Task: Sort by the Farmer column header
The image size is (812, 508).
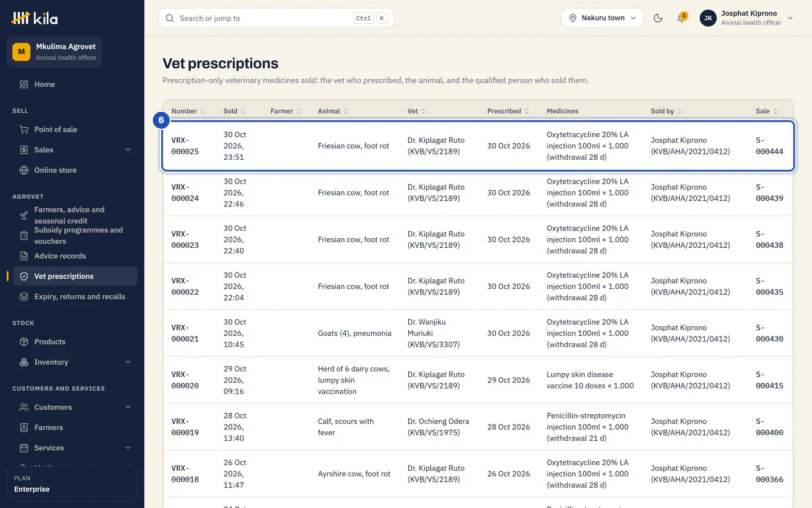Action: (286, 111)
